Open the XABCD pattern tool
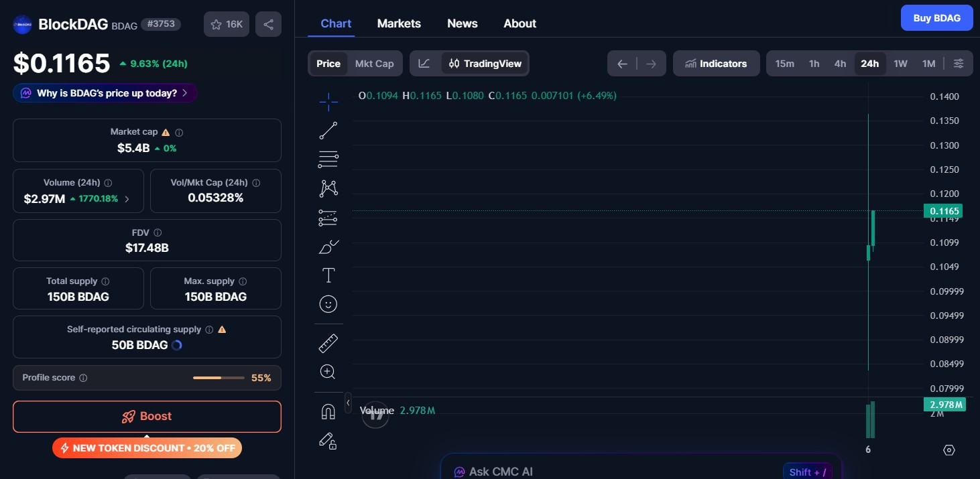The height and width of the screenshot is (479, 980). click(x=328, y=188)
